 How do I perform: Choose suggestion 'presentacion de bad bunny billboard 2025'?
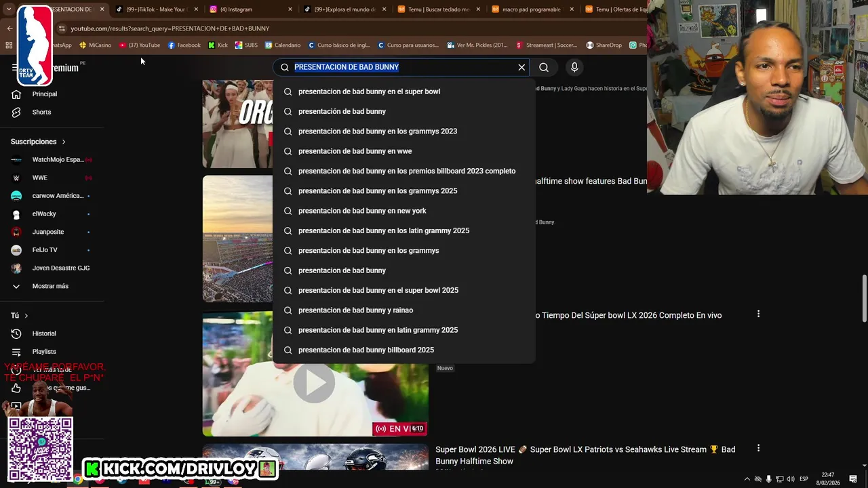[404, 350]
